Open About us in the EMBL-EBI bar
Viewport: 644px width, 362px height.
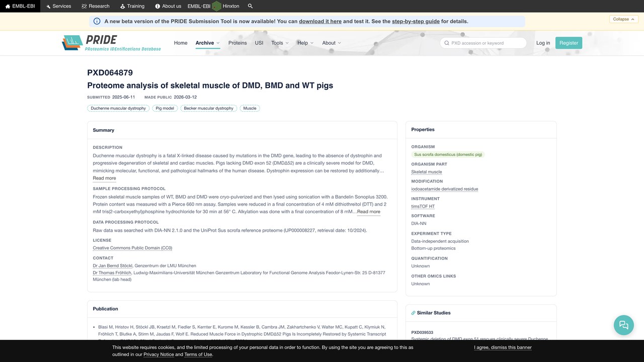168,6
